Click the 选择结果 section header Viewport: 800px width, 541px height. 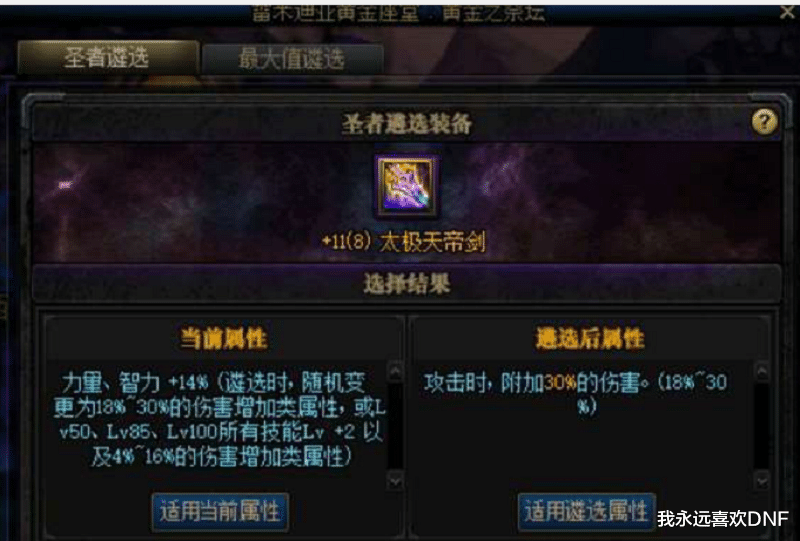406,284
